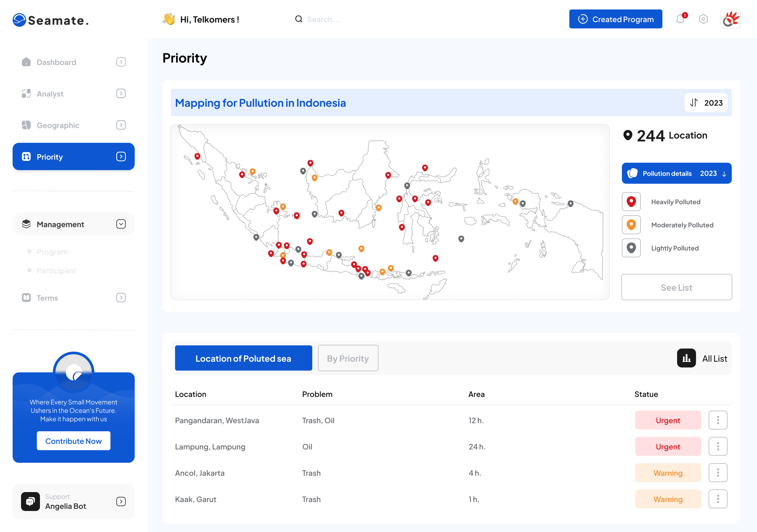Expand the Pollution details 2023 dropdown
The height and width of the screenshot is (532, 757).
point(677,173)
